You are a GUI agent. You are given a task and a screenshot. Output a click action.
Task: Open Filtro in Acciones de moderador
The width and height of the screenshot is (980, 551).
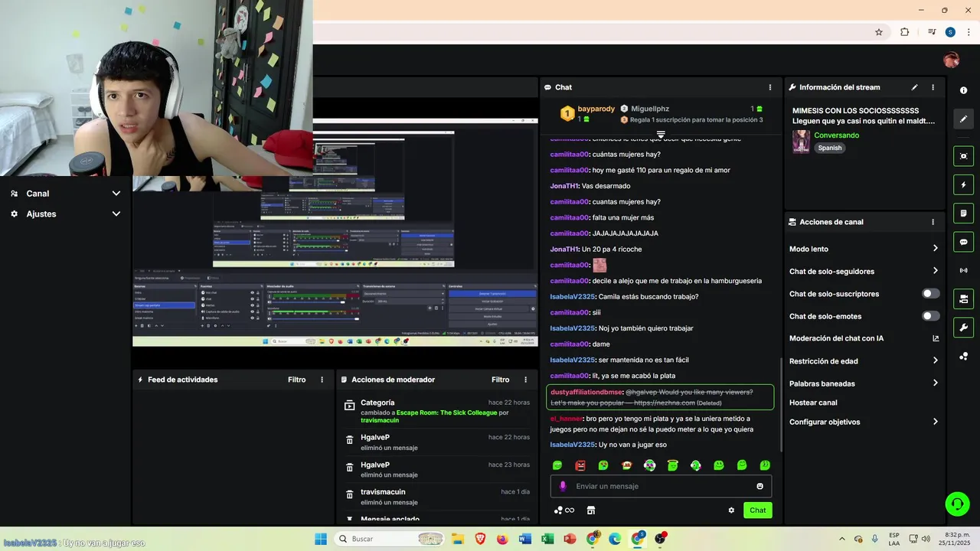tap(501, 380)
